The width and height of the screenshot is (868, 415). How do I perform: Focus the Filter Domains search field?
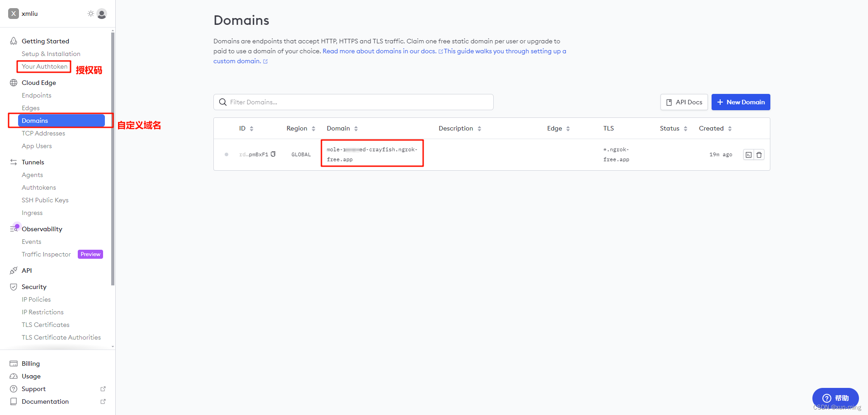tap(354, 102)
